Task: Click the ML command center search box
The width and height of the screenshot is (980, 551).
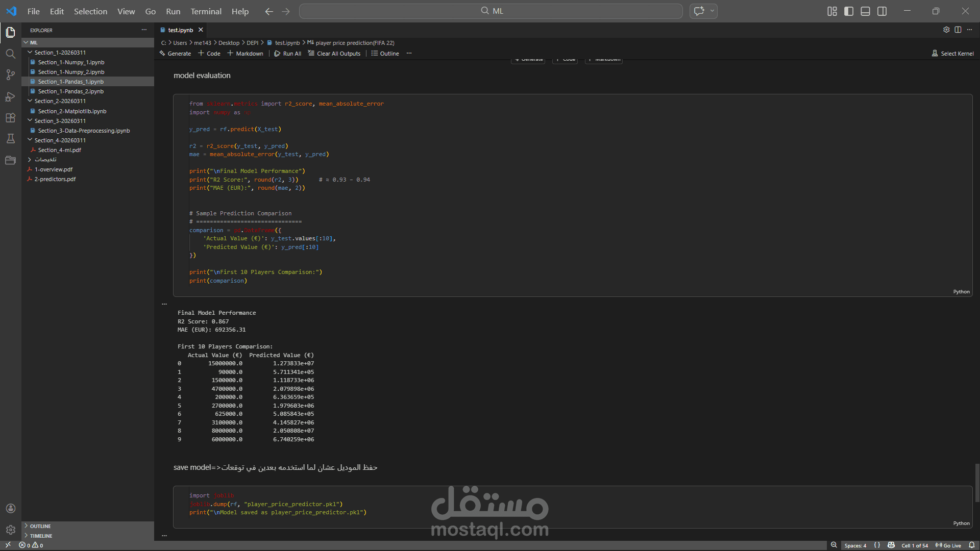Action: coord(491,11)
